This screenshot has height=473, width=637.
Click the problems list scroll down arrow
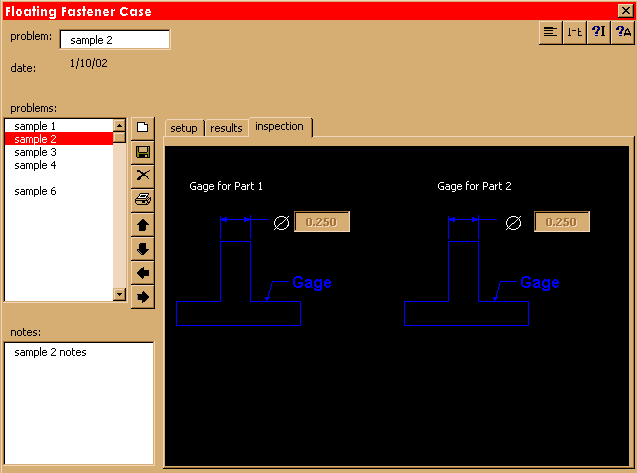(x=120, y=294)
